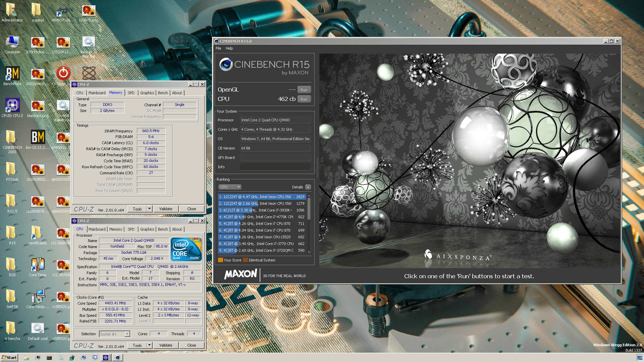The width and height of the screenshot is (644, 362).
Task: Click Validate in the Memory CPU-Z window
Action: 166,208
